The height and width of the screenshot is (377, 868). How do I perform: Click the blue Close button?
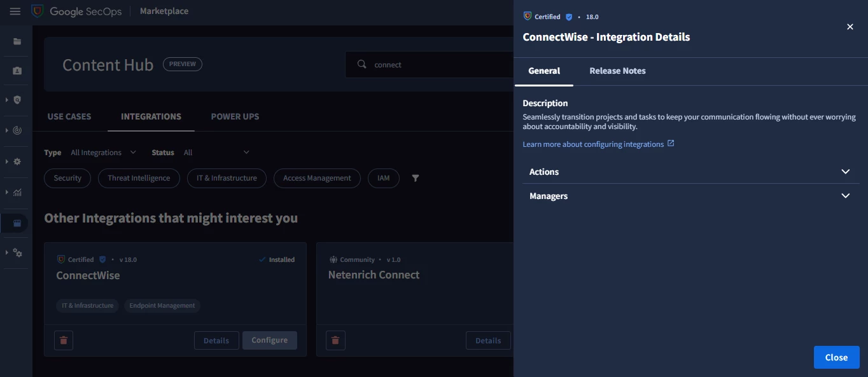pyautogui.click(x=836, y=357)
